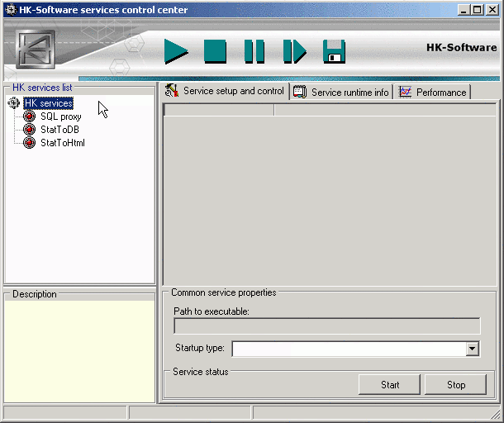This screenshot has width=504, height=423.
Task: Click the chart icon on Performance tab
Action: (405, 93)
